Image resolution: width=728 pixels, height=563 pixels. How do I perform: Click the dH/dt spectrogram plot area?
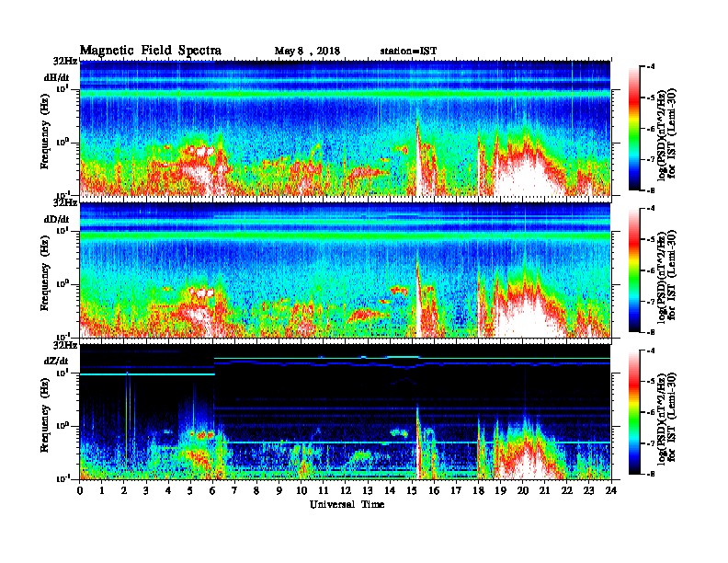pos(345,128)
